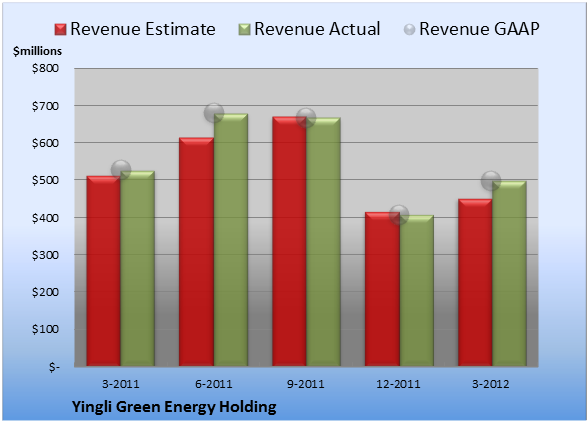Click the 12-2011 quarter label
Screen dimensions: 588x422
click(399, 384)
